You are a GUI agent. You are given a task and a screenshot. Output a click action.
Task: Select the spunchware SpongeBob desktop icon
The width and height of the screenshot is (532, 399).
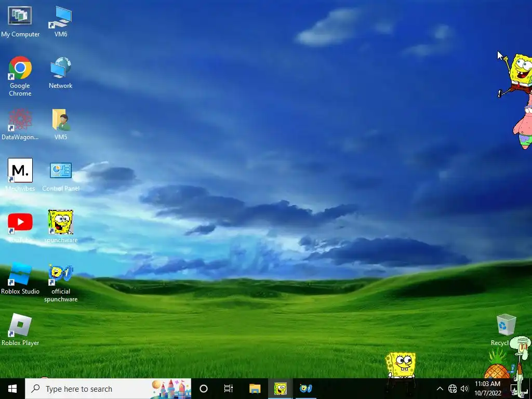point(61,226)
